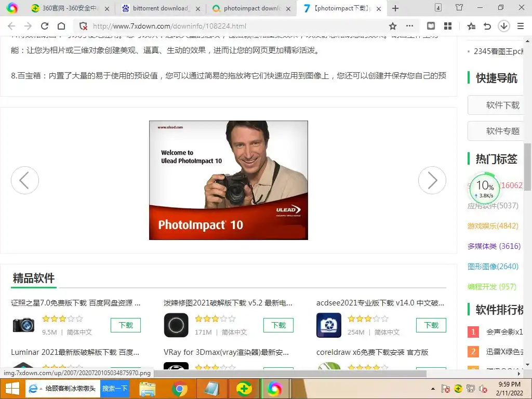Click the PhotoImpact 10 splash image
Image resolution: width=532 pixels, height=399 pixels.
pos(229,180)
